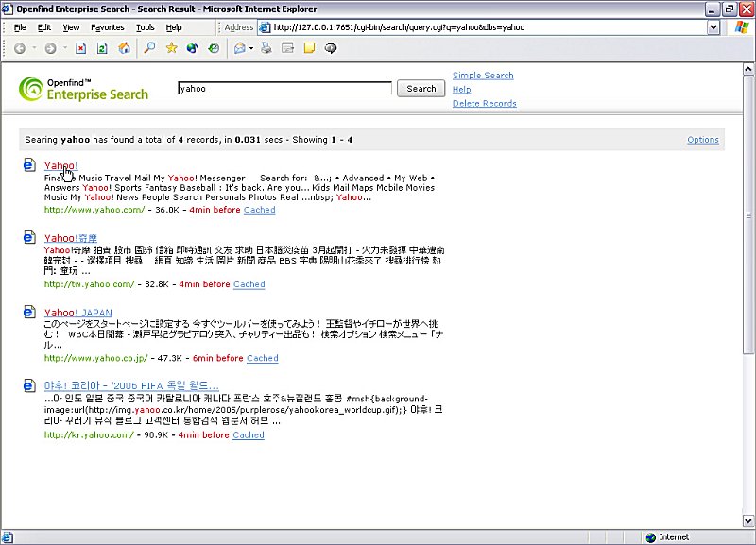Open the Korean Yahoo 2006 FIFA result link

point(131,386)
